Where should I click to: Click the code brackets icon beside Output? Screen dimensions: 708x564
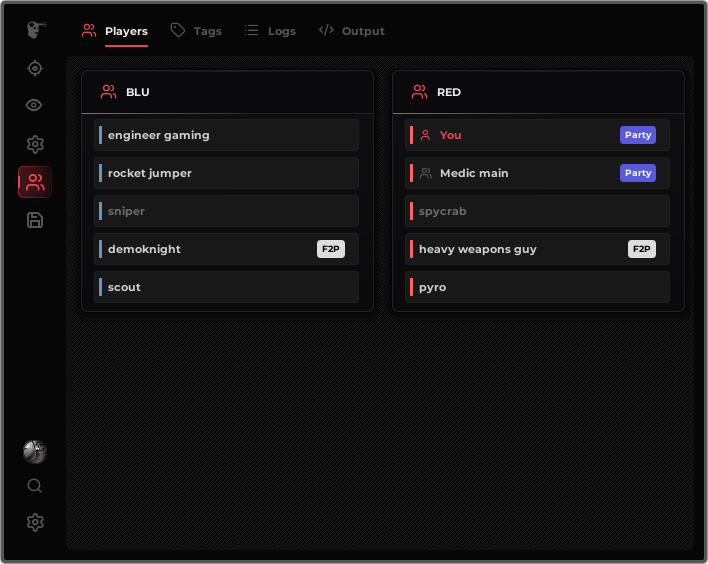[326, 30]
